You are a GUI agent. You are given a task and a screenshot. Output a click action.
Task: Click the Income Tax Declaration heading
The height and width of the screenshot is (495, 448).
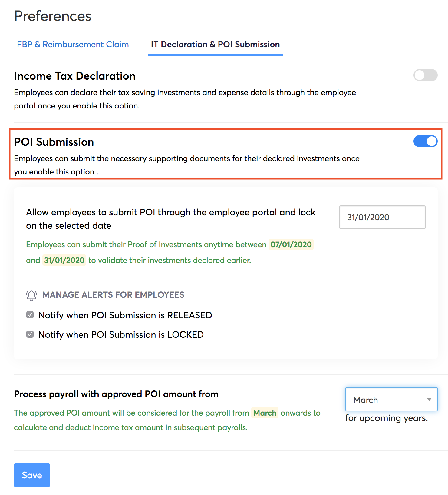(75, 76)
